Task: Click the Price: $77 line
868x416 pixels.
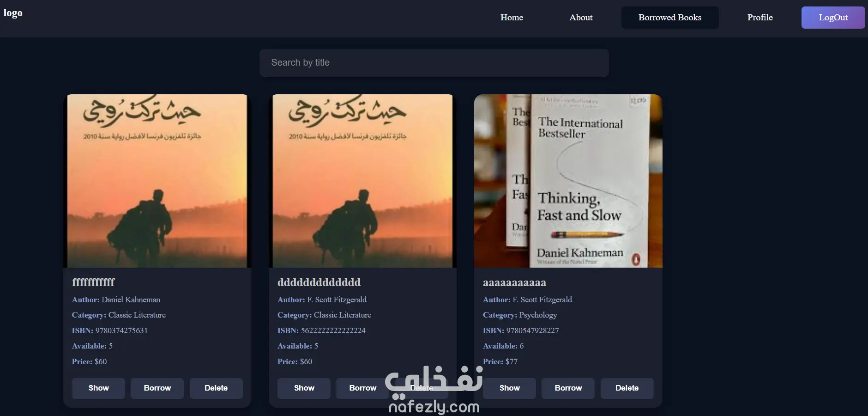Action: 500,361
